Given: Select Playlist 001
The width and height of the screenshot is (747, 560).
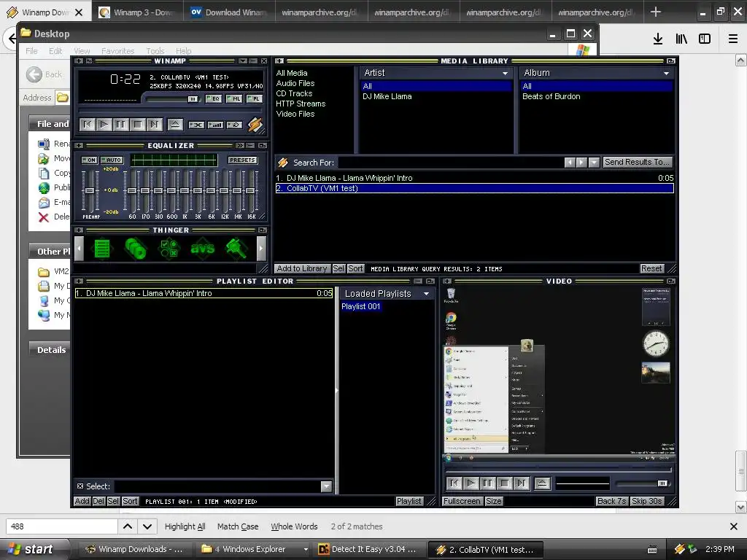Looking at the screenshot, I should [x=360, y=306].
